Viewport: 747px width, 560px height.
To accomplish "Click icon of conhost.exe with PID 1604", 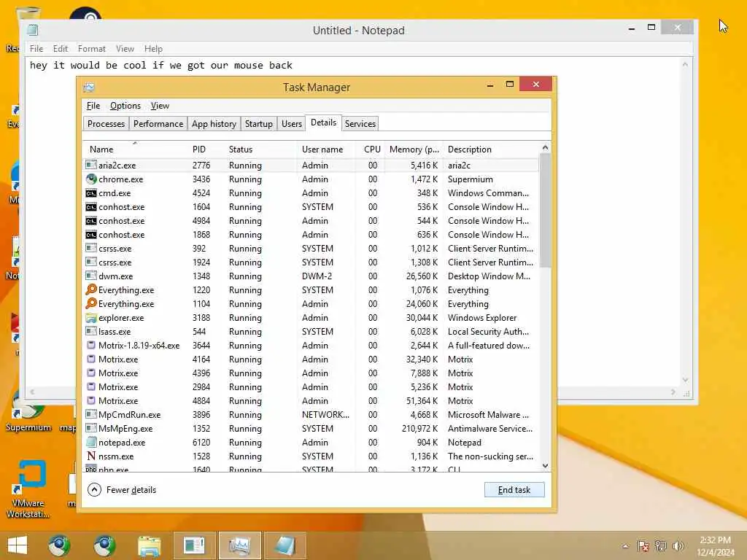I will [91, 206].
